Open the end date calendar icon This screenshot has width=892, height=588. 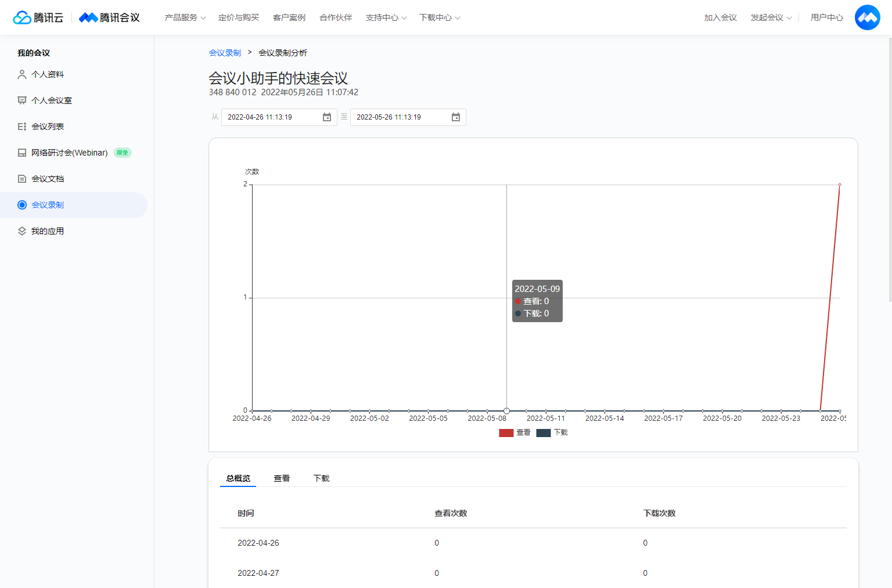click(456, 117)
